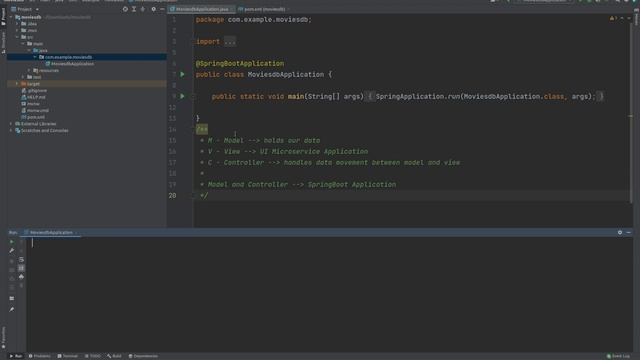Expand the target folder
Screen dimensions: 640x360
click(18, 84)
